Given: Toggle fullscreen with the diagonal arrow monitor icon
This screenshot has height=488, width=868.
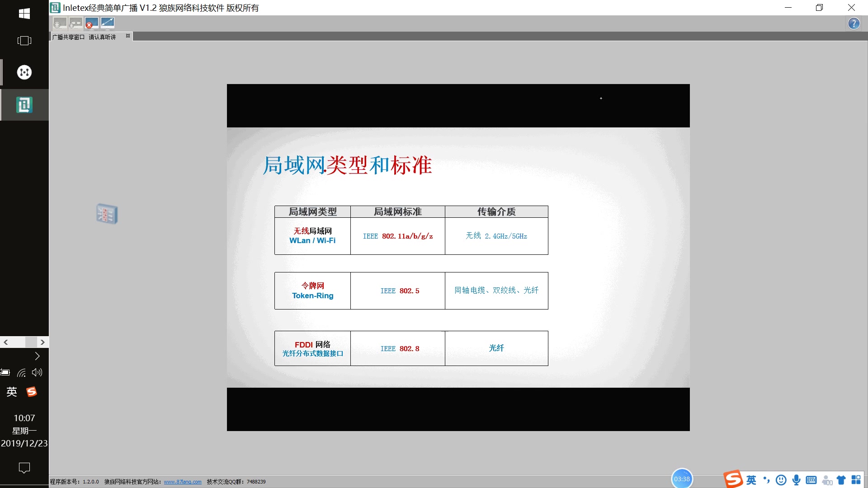Looking at the screenshot, I should pyautogui.click(x=108, y=23).
